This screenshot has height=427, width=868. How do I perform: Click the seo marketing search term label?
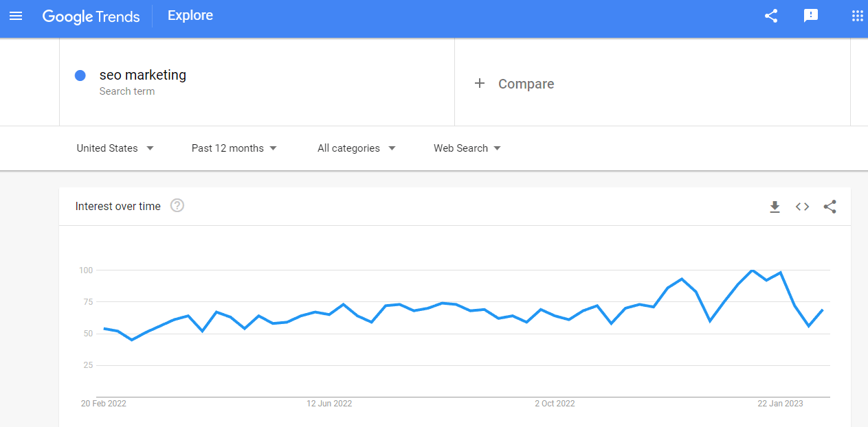pos(142,75)
